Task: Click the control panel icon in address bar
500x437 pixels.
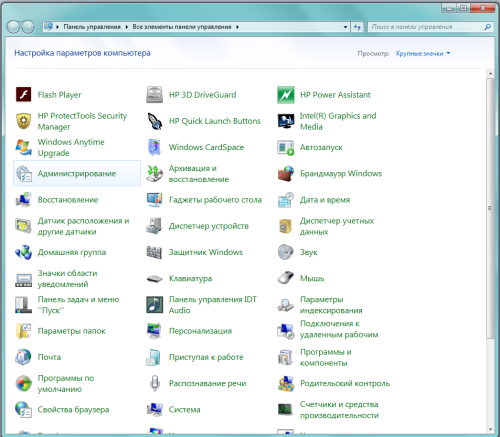Action: coord(49,27)
